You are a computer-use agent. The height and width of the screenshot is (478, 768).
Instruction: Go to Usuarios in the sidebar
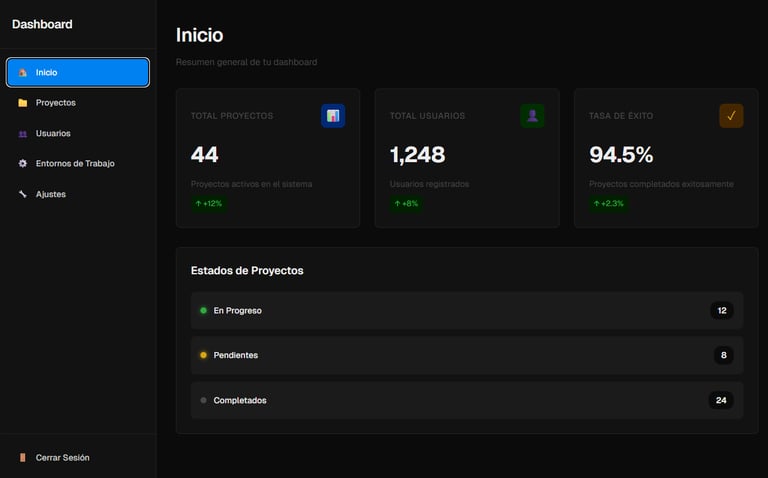pos(78,133)
